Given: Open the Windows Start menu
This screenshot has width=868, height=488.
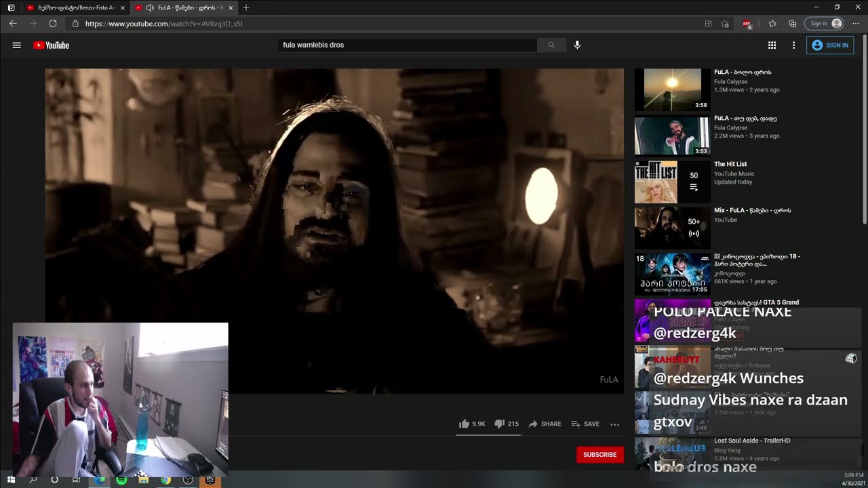Looking at the screenshot, I should click(11, 480).
